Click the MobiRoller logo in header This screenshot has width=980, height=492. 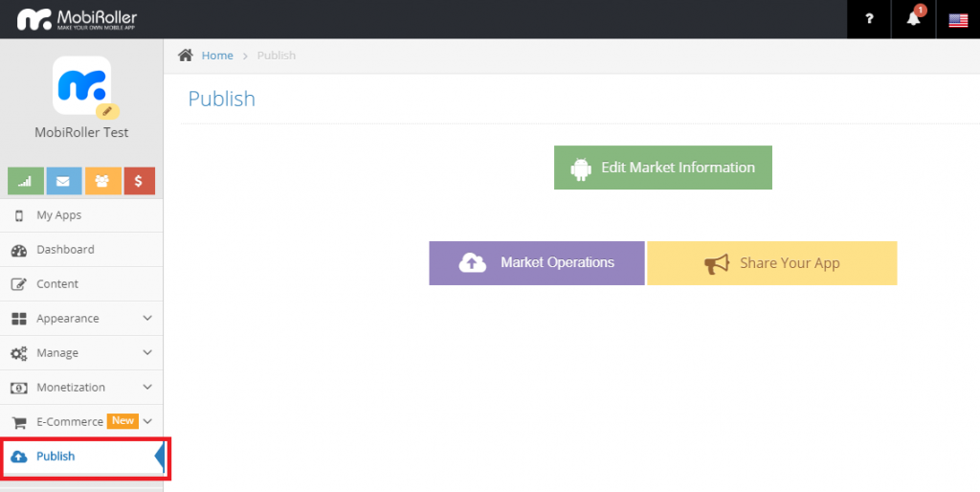coord(77,19)
